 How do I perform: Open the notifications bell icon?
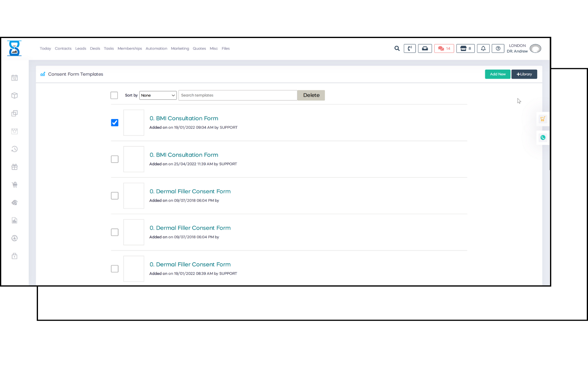pyautogui.click(x=483, y=48)
